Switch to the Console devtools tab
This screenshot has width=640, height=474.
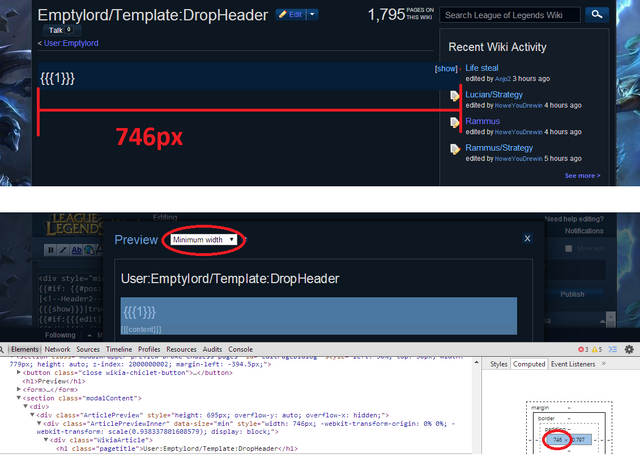pos(240,349)
